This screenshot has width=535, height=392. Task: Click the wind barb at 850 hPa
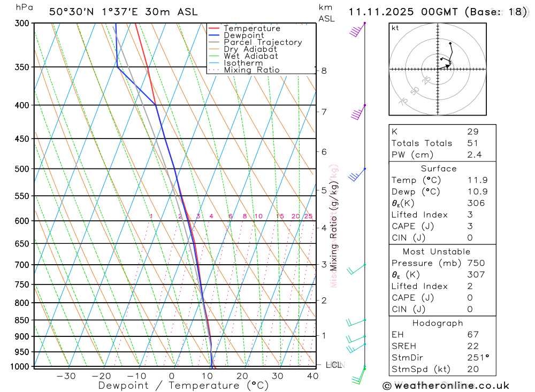[356, 322]
